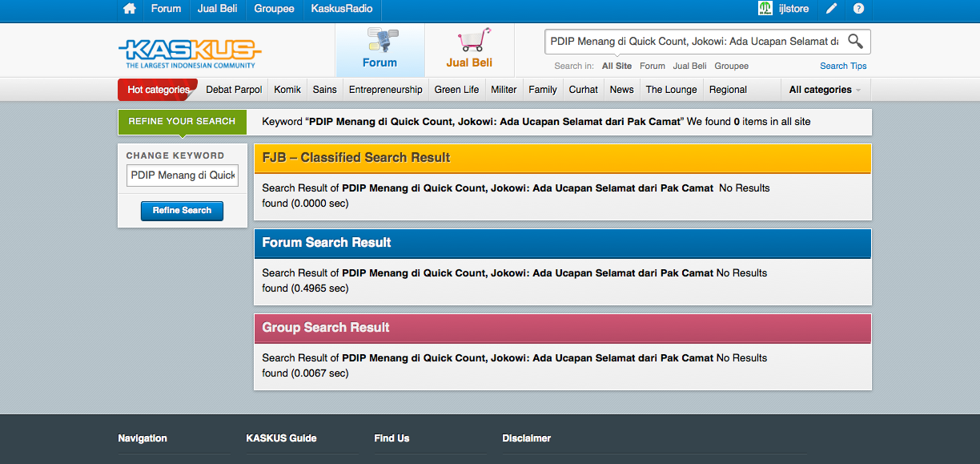
Task: Switch to the Forum tab with chat icon
Action: [x=380, y=50]
